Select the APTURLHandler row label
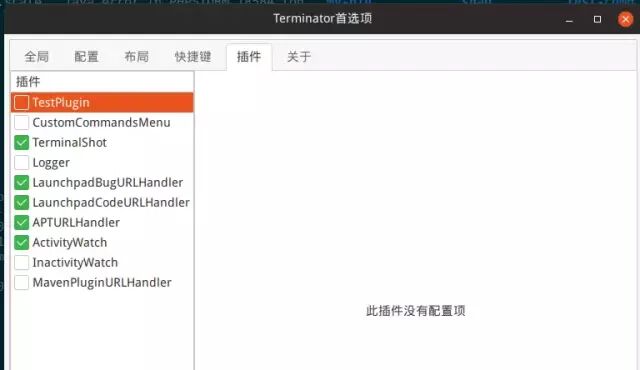640x370 pixels. pos(76,222)
